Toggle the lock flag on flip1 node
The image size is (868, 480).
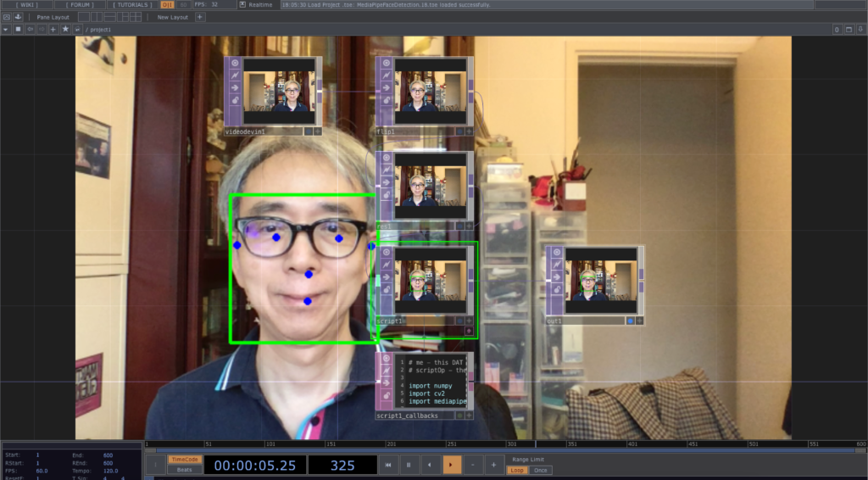click(386, 100)
